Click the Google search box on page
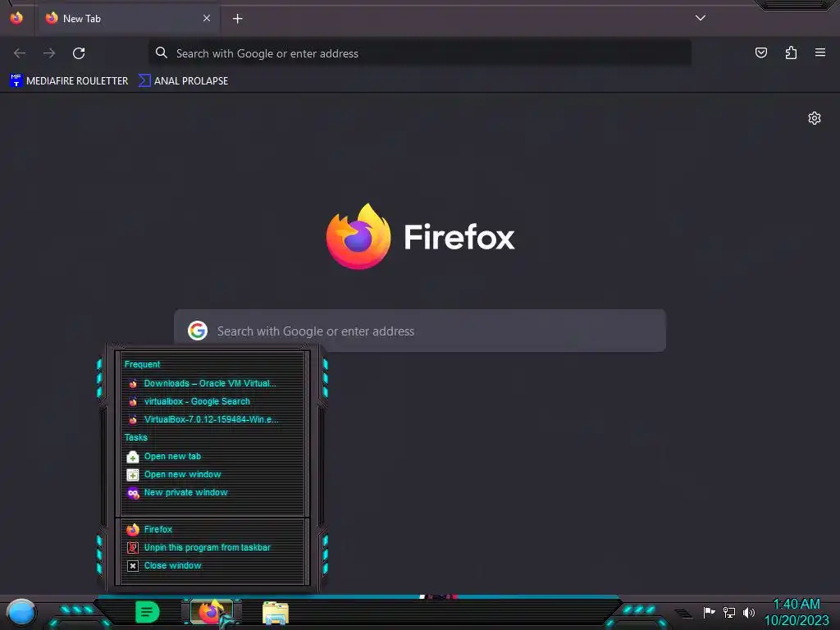The image size is (840, 630). (x=420, y=331)
